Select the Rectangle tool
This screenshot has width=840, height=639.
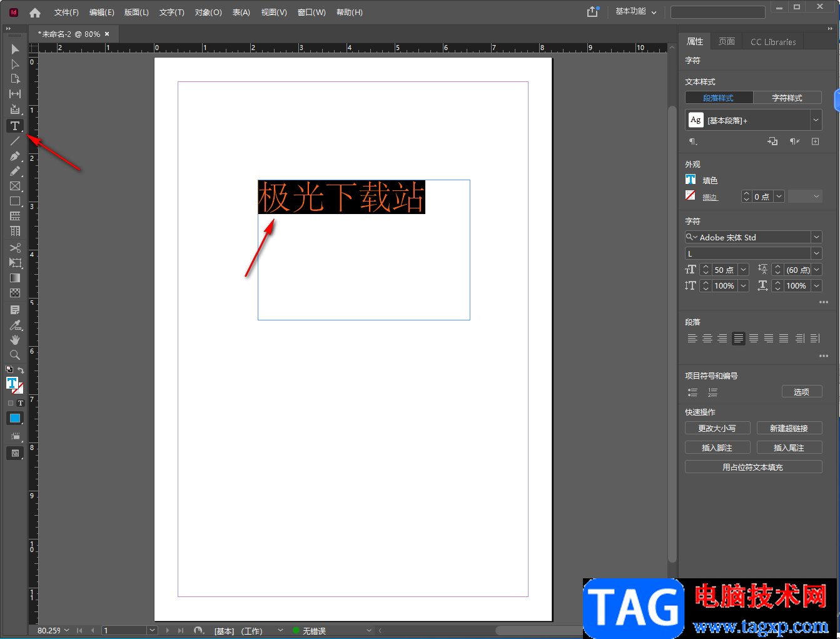click(x=15, y=201)
